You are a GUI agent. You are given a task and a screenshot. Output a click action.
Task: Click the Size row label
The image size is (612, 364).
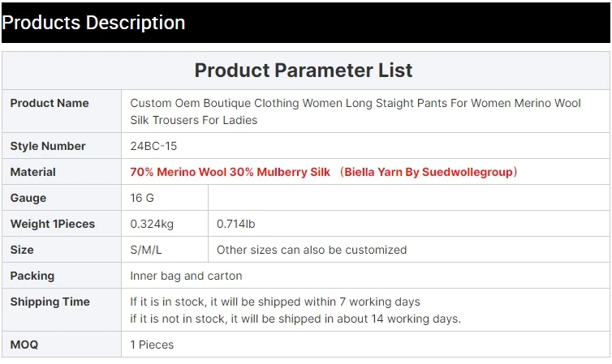(x=22, y=250)
